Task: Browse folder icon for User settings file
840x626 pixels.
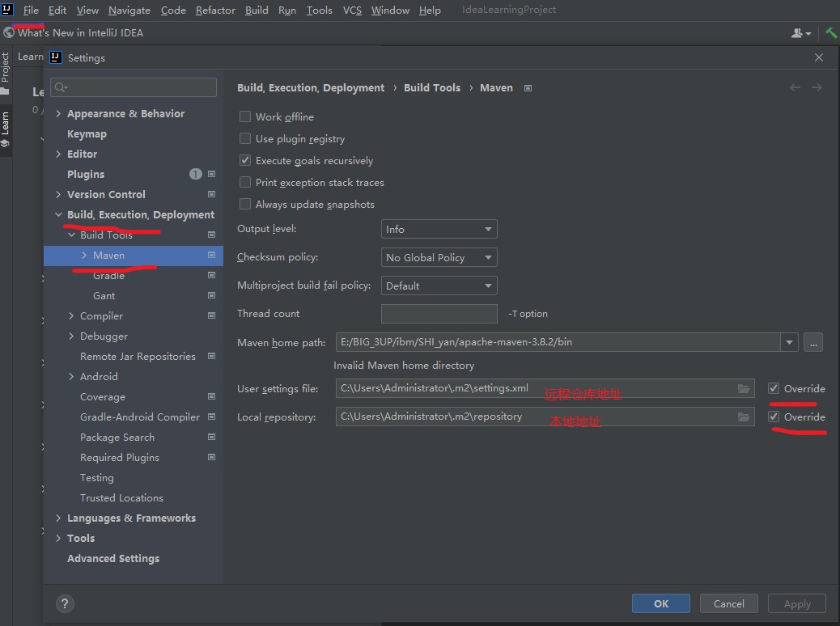Action: pyautogui.click(x=744, y=388)
